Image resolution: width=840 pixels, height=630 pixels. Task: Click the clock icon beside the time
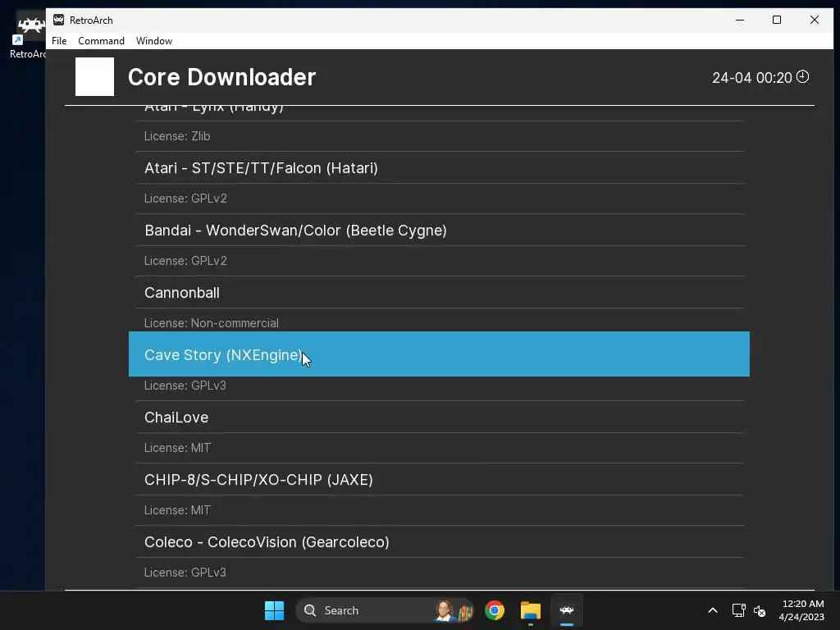[x=802, y=76]
